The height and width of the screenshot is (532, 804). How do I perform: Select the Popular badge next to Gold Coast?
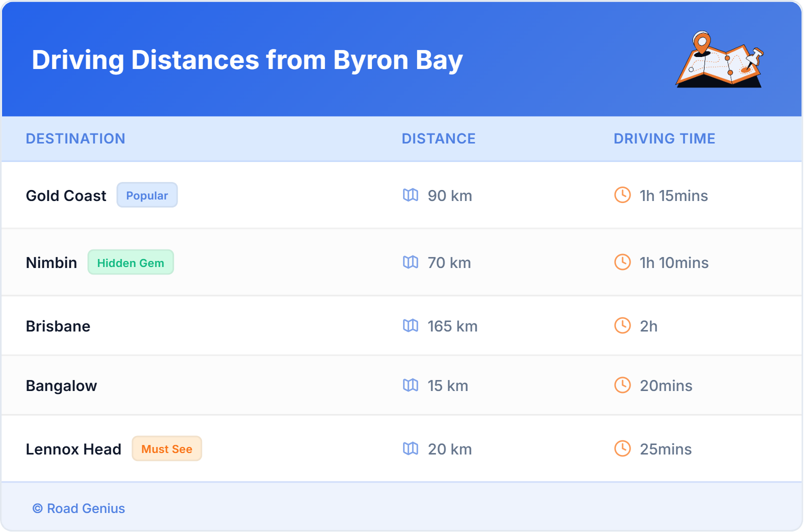click(x=147, y=195)
